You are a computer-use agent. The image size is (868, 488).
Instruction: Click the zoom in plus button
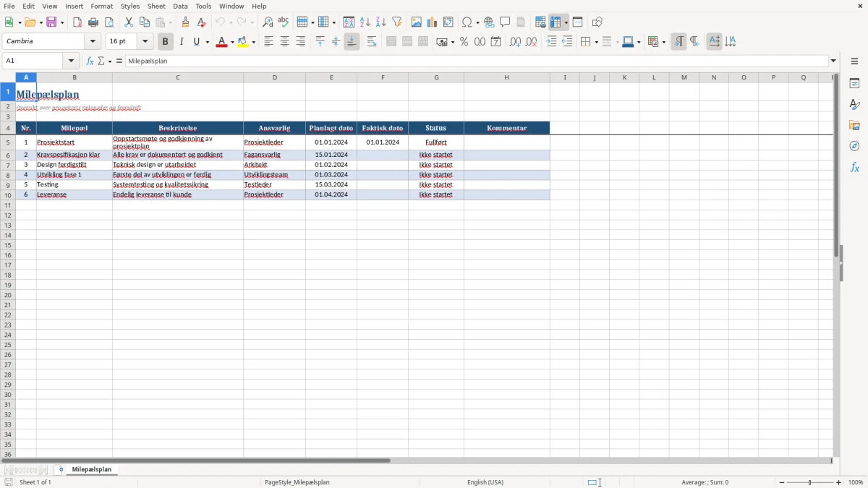[x=839, y=482]
